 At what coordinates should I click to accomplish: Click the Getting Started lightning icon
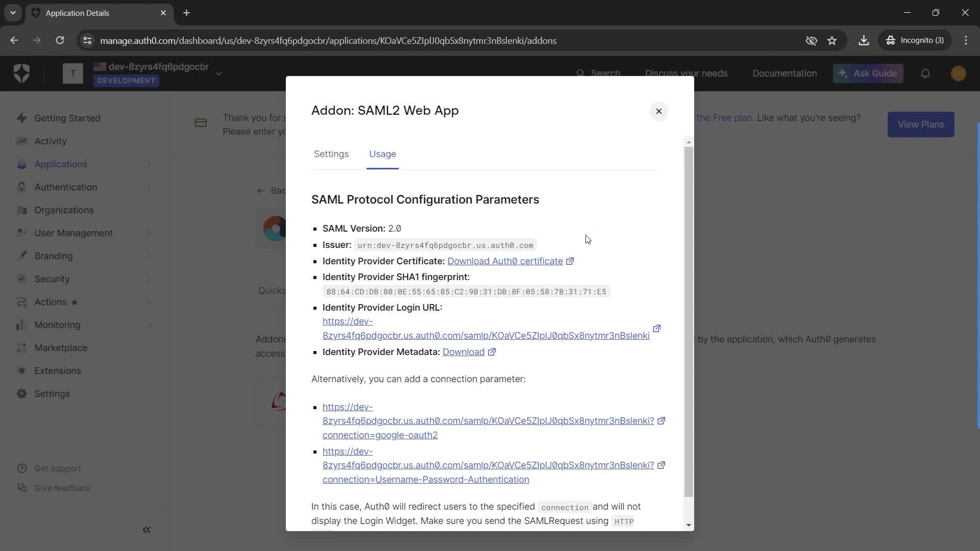point(21,118)
